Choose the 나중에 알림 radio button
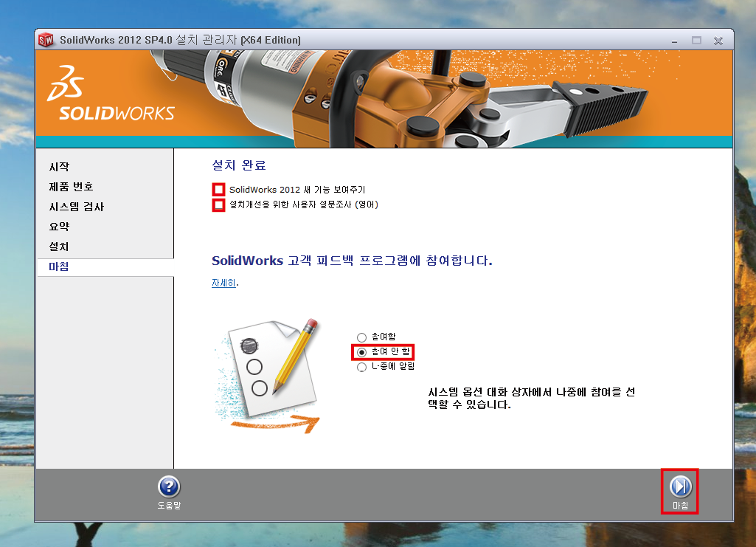This screenshot has height=547, width=756. click(361, 367)
